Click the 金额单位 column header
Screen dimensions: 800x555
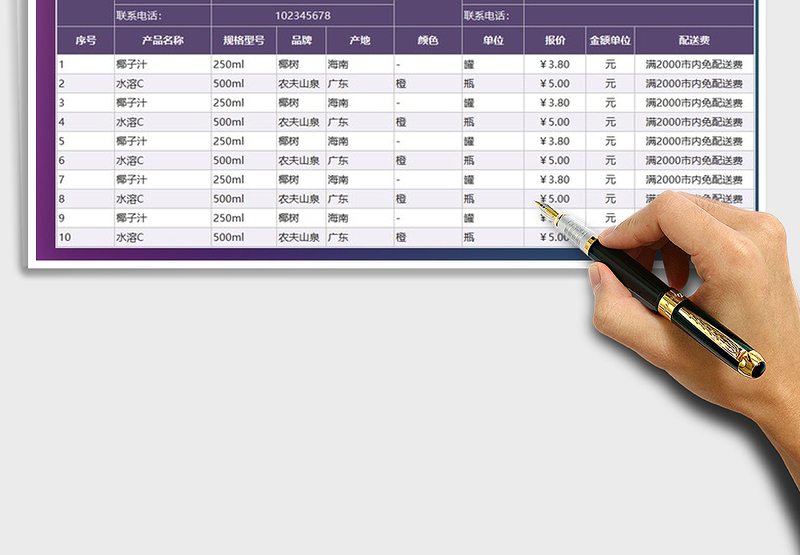click(x=610, y=41)
